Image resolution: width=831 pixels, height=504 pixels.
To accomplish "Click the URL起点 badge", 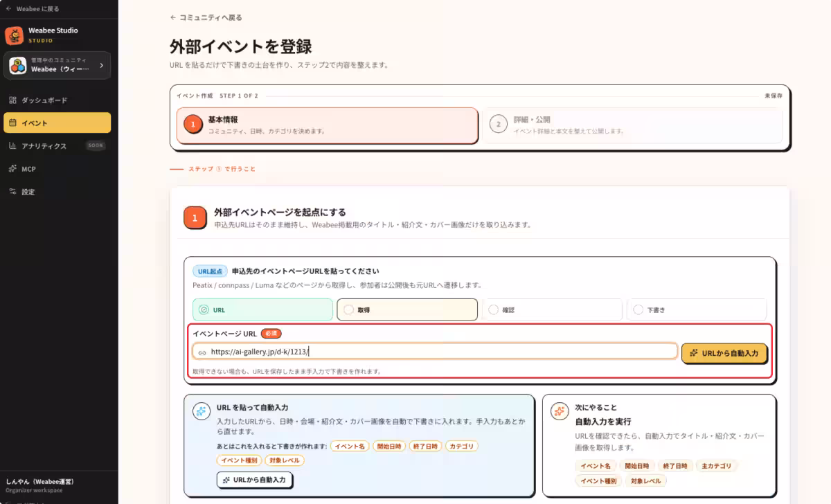I will coord(210,271).
